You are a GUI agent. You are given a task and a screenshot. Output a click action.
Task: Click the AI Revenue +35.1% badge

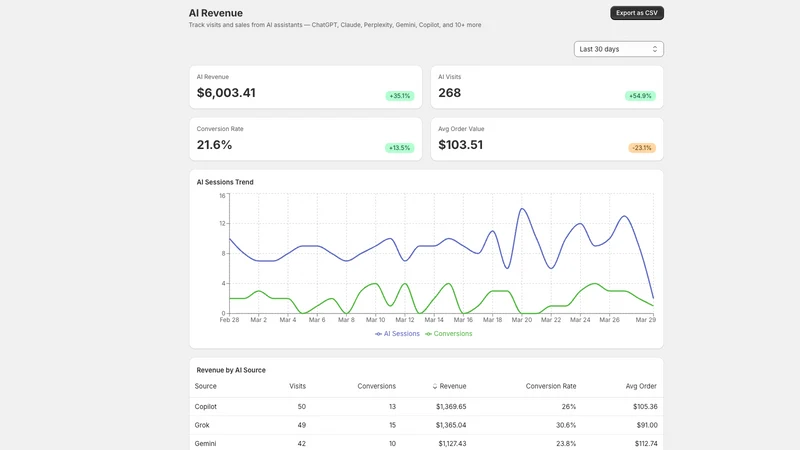pyautogui.click(x=399, y=96)
